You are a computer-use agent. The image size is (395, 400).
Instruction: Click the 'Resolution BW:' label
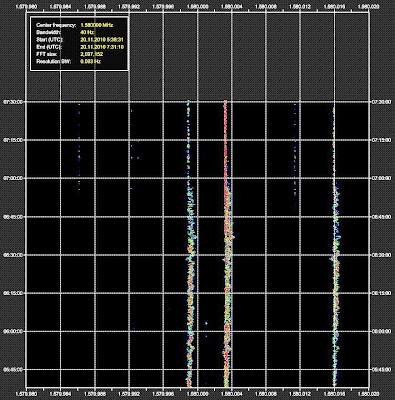53,62
